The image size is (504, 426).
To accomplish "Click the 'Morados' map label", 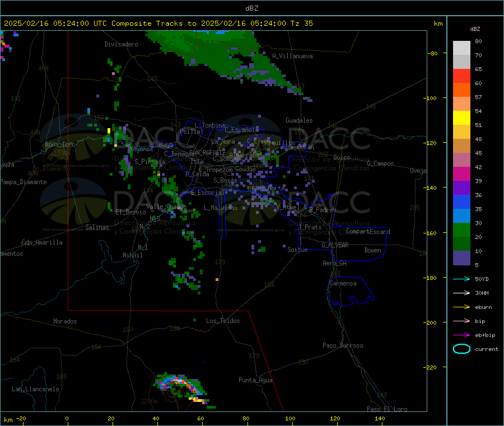I will (x=66, y=321).
